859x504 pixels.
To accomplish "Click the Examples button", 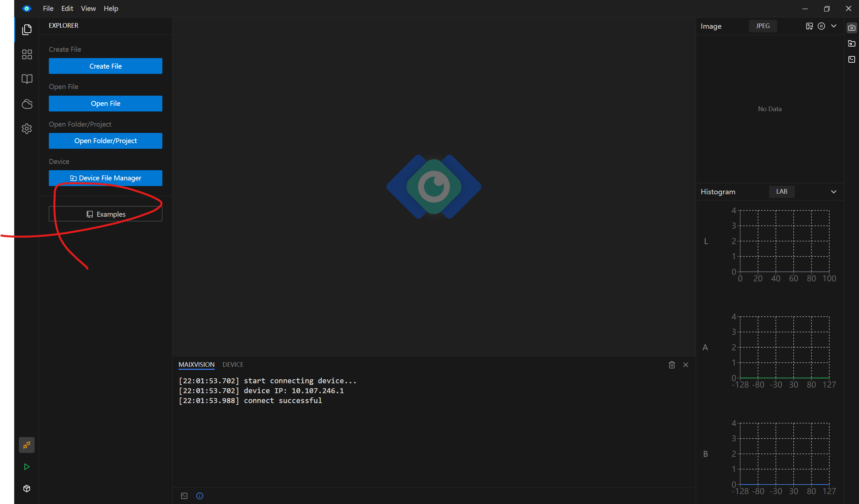I will (x=105, y=214).
